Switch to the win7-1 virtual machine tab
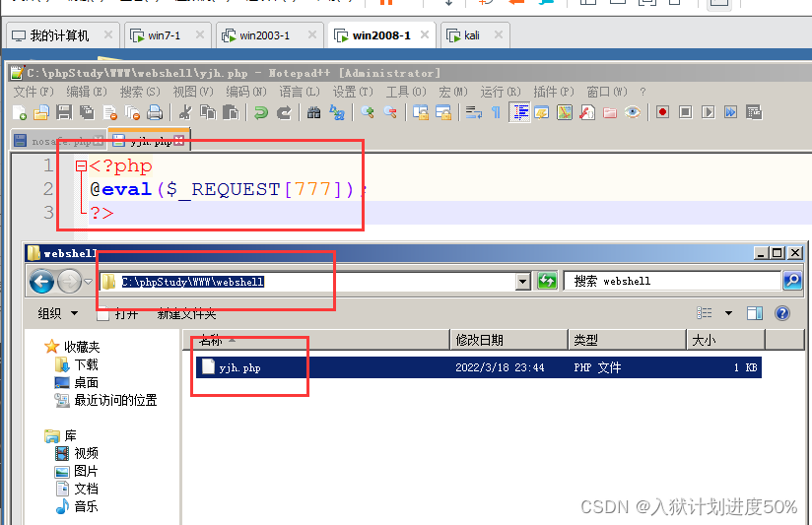 point(168,35)
